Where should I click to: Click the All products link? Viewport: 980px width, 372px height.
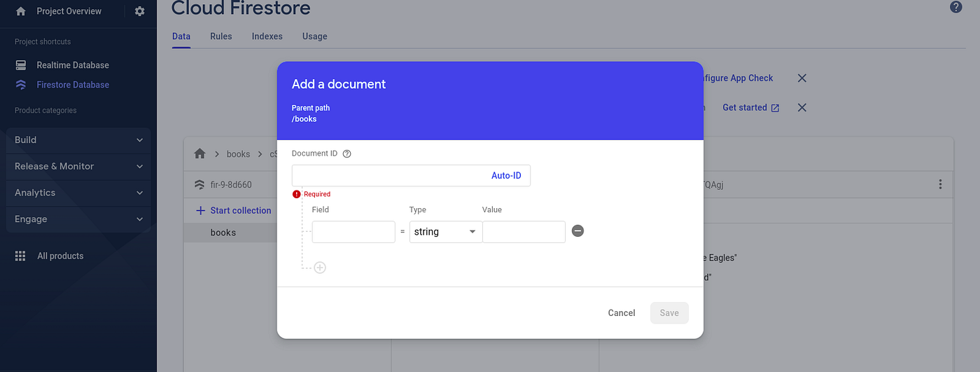tap(60, 256)
